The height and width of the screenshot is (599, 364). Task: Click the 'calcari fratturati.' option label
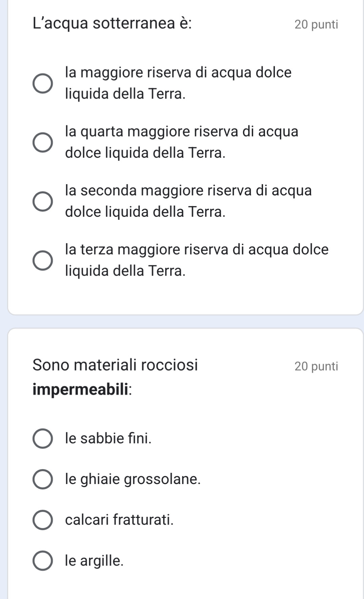pyautogui.click(x=119, y=519)
